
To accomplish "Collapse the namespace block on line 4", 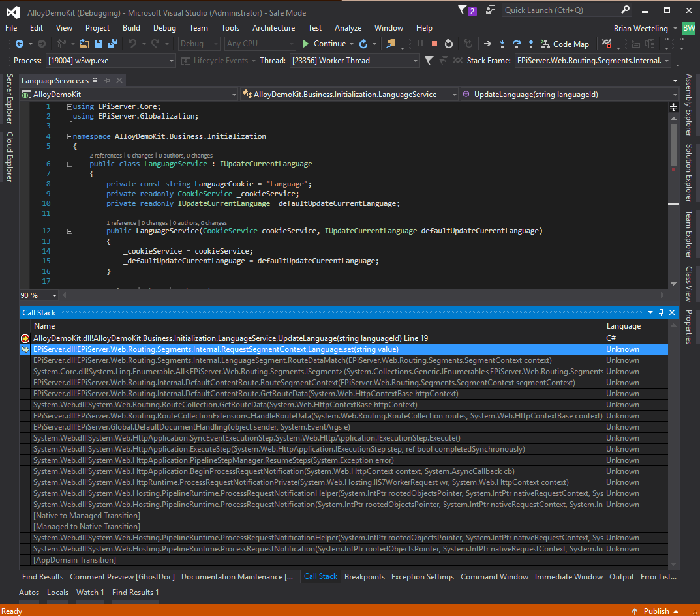I will (x=70, y=136).
